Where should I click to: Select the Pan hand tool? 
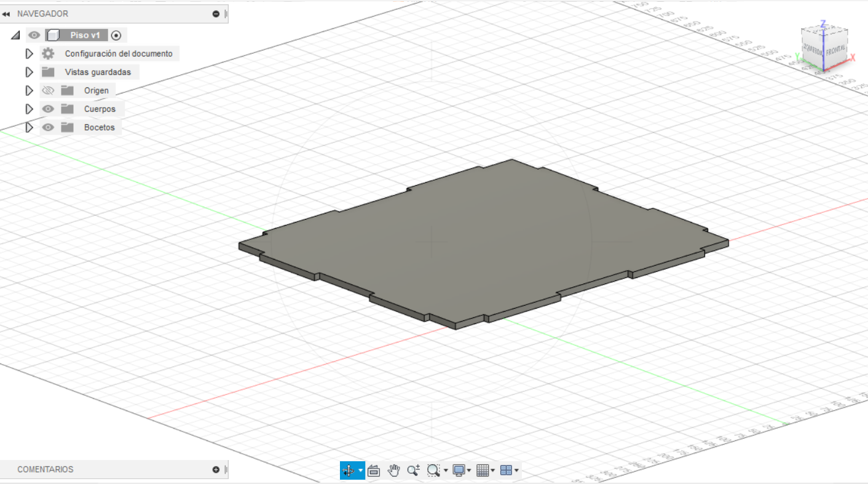tap(394, 470)
